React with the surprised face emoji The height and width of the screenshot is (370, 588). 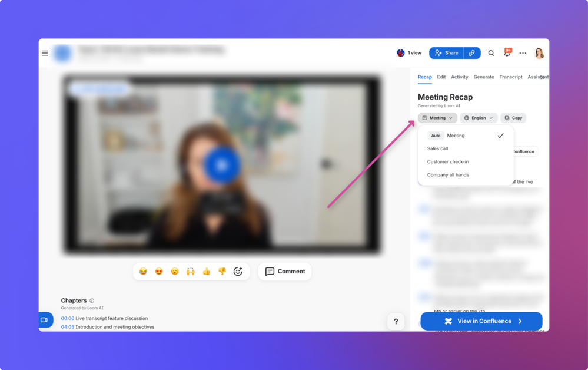175,271
